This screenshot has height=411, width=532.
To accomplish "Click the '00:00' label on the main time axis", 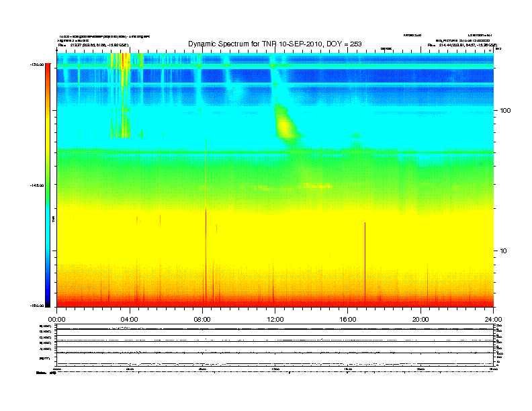I will (x=56, y=320).
